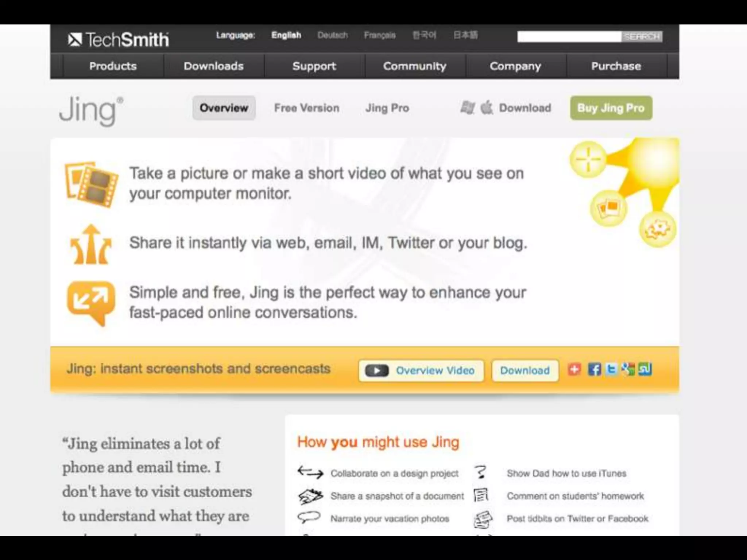The width and height of the screenshot is (747, 560).
Task: Select Deutsch language link
Action: [332, 35]
